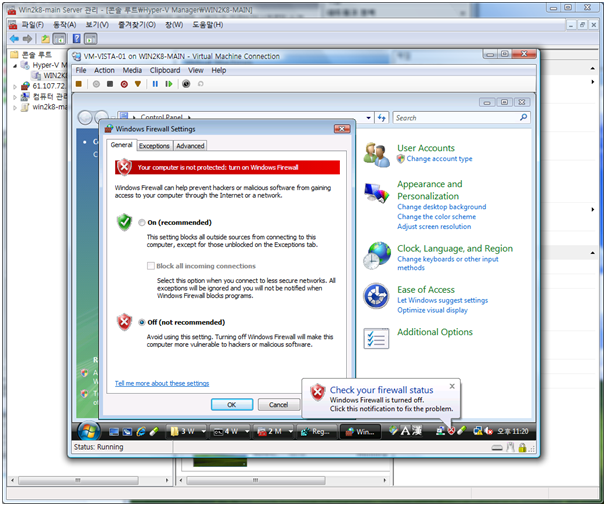Click the Reg... taskbar button

pos(316,431)
